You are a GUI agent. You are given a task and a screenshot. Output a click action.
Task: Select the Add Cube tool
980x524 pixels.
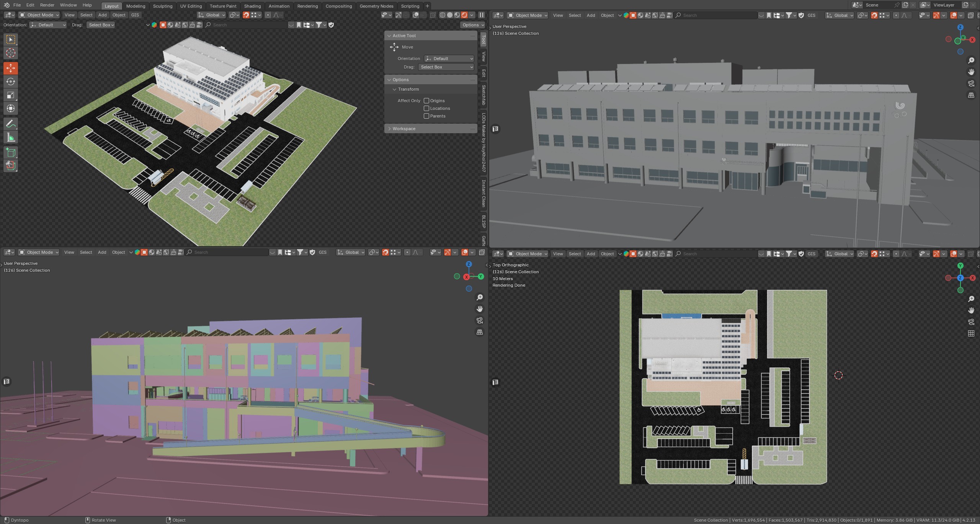[x=11, y=152]
